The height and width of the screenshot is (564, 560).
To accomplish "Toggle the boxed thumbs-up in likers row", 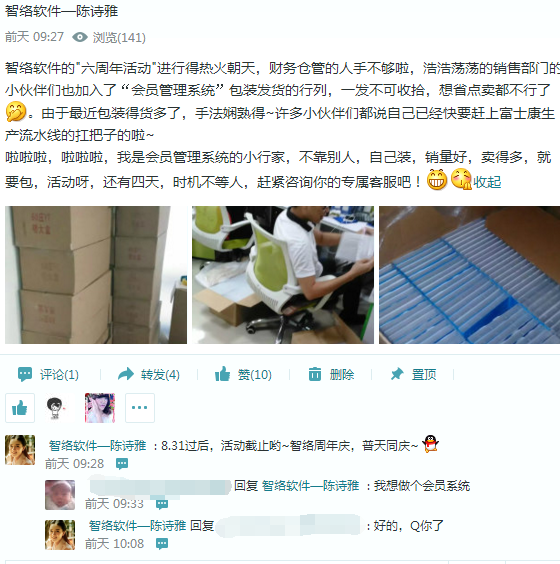I will coord(20,408).
